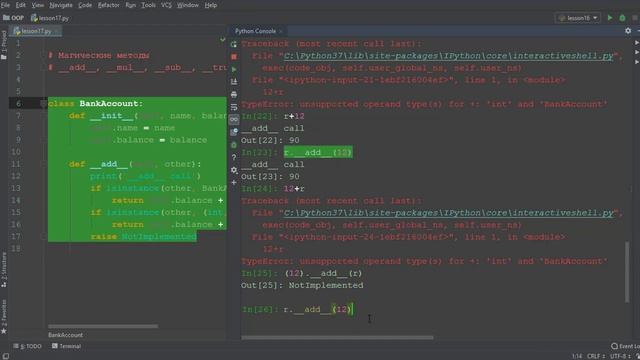Image resolution: width=640 pixels, height=360 pixels.
Task: Open the View menu
Action: click(38, 5)
